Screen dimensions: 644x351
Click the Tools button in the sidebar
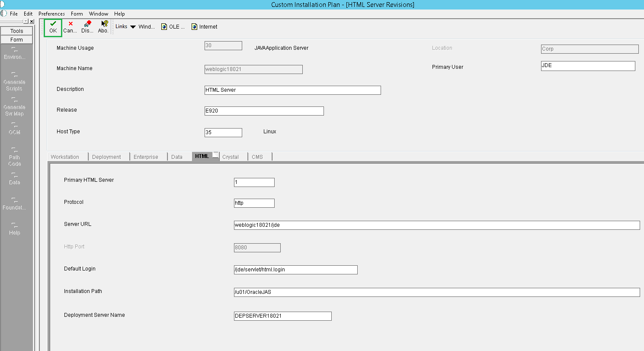(x=16, y=30)
